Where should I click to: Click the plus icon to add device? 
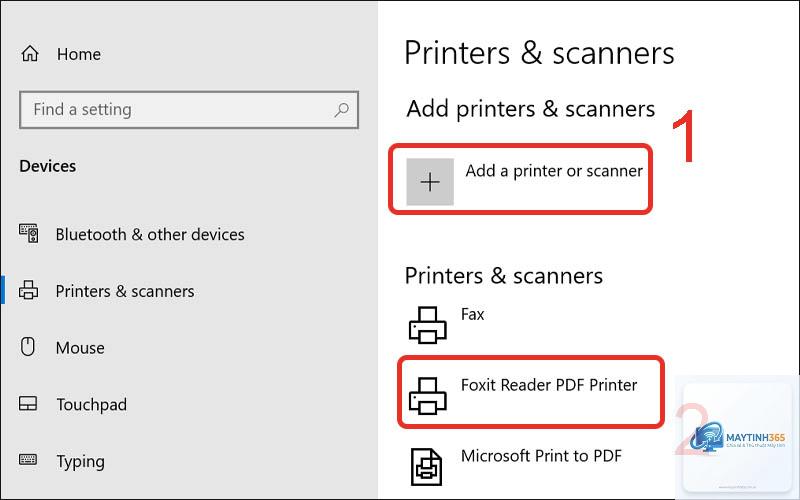coord(430,182)
